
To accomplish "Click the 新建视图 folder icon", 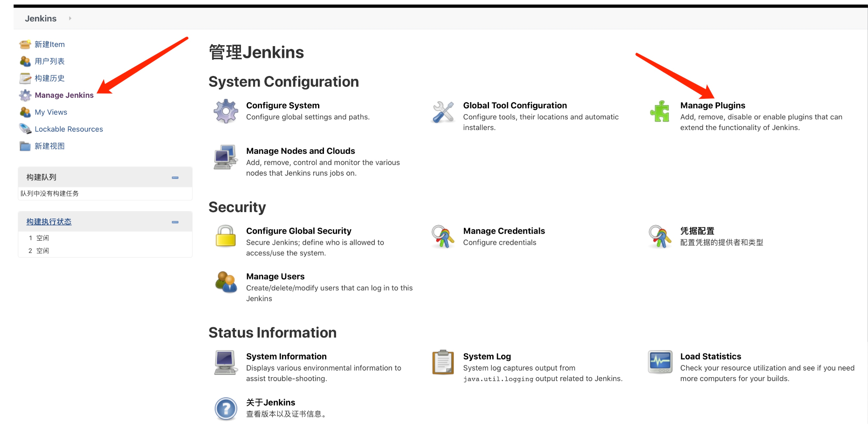I will point(25,146).
